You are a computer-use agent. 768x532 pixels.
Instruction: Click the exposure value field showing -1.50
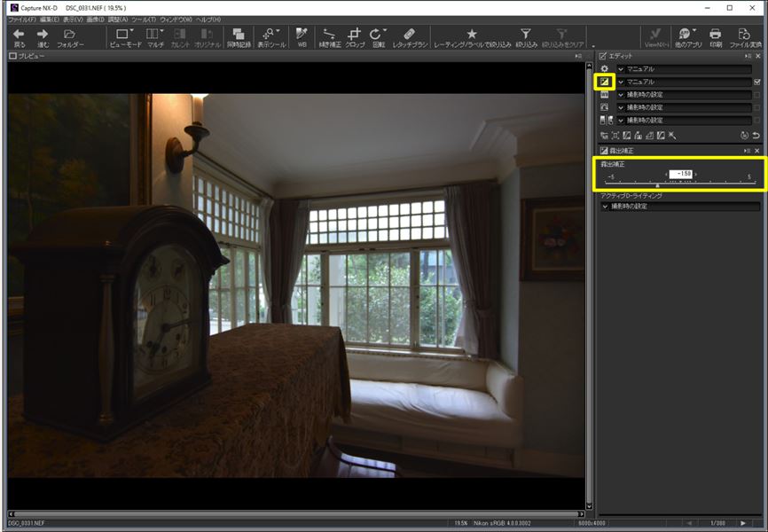681,174
